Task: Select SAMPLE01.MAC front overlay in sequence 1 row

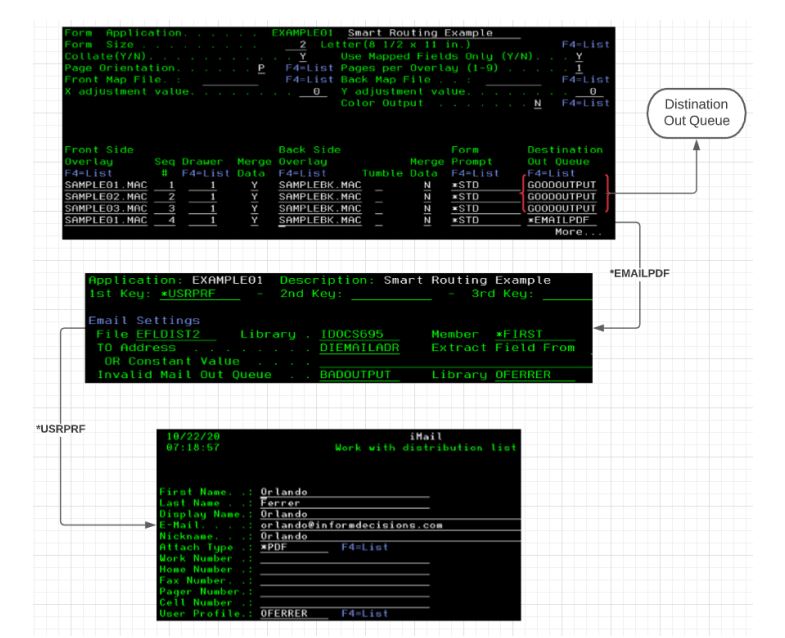Action: (106, 185)
